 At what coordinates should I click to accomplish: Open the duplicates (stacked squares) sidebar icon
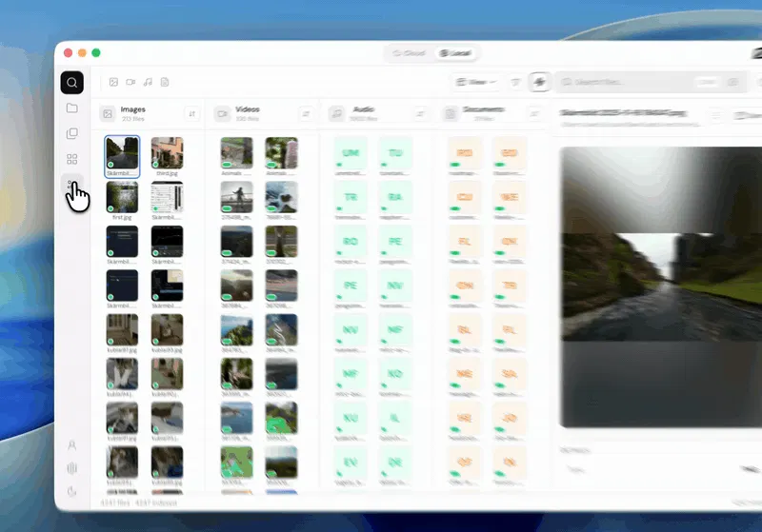[72, 133]
